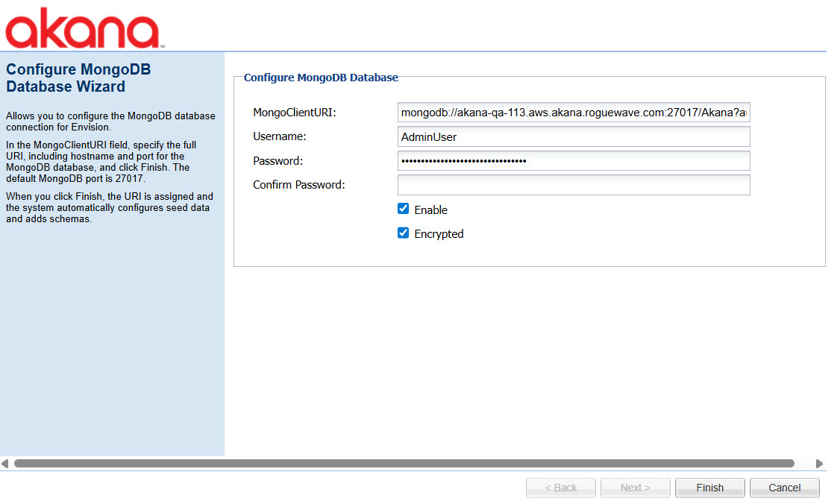Click the scrollbar left arrow
This screenshot has height=504, width=834.
coord(5,464)
